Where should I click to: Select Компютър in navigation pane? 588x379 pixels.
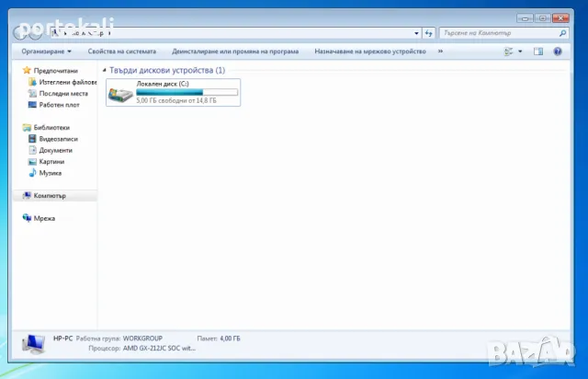pos(50,196)
